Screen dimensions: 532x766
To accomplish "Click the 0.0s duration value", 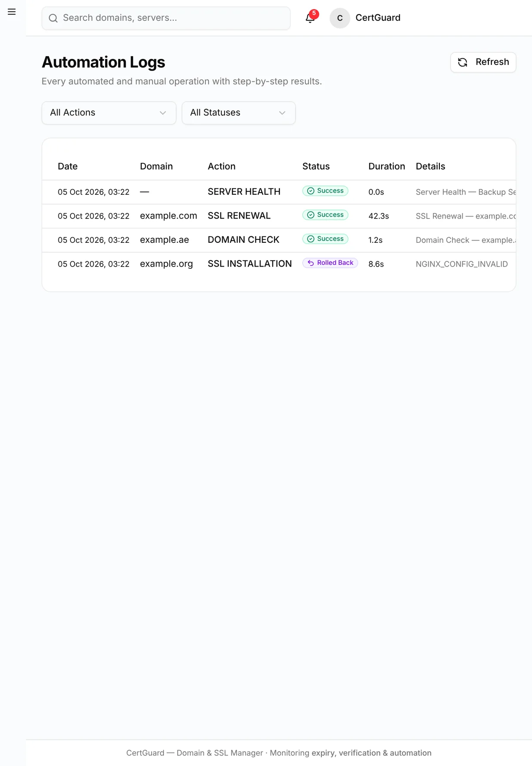I will pyautogui.click(x=376, y=192).
